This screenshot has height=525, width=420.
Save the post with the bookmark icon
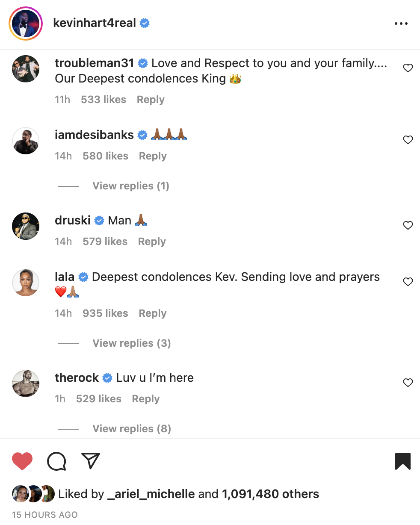(x=403, y=461)
